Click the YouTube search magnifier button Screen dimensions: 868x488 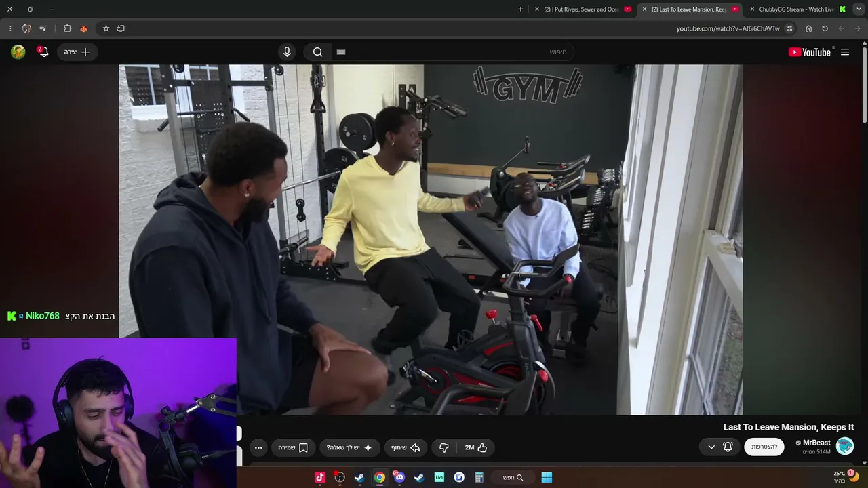click(317, 52)
